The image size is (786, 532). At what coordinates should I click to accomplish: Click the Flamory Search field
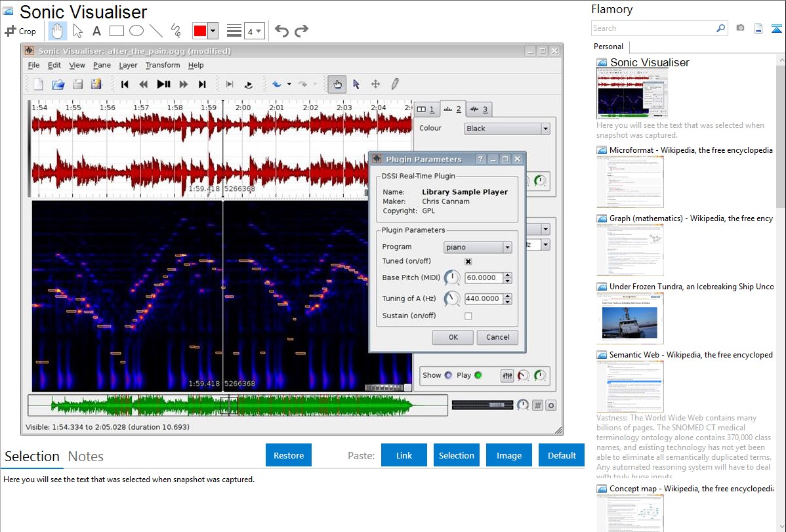pos(653,28)
